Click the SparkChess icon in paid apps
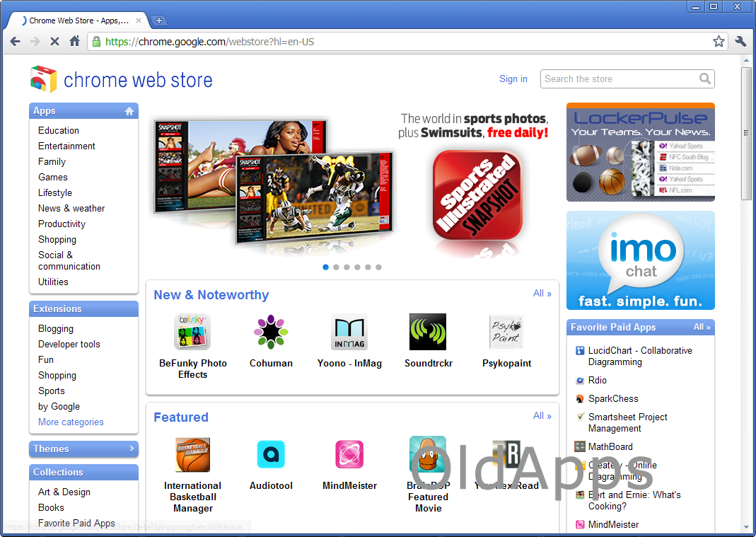The width and height of the screenshot is (756, 537). coord(580,399)
